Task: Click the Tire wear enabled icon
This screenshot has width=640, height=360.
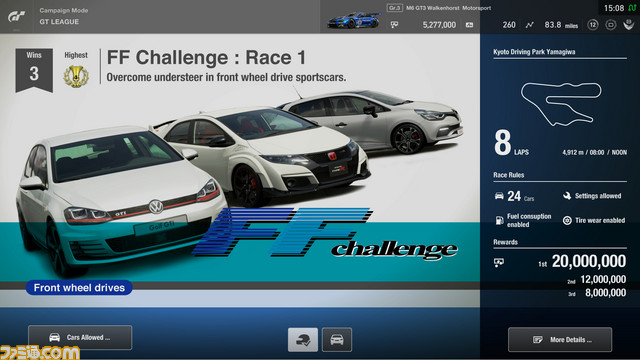Action: 567,220
